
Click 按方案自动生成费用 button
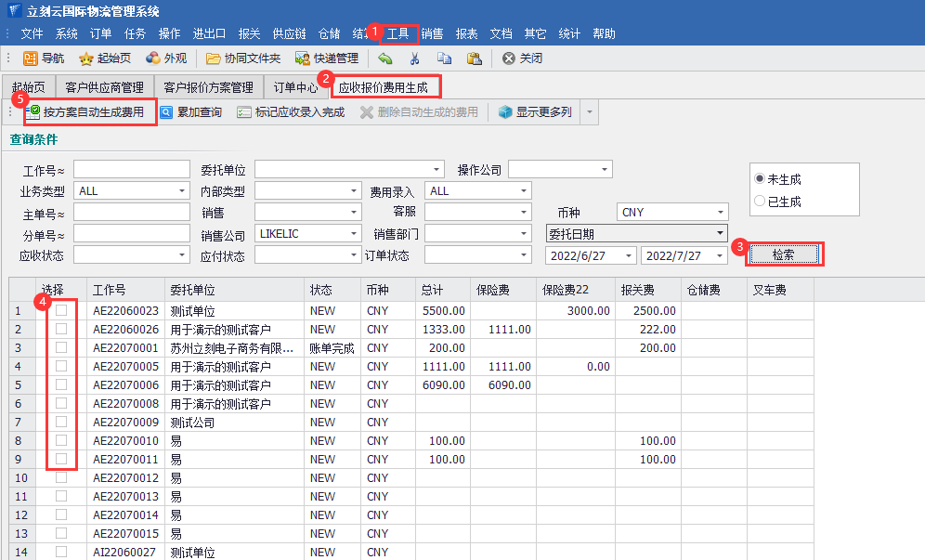coord(92,112)
